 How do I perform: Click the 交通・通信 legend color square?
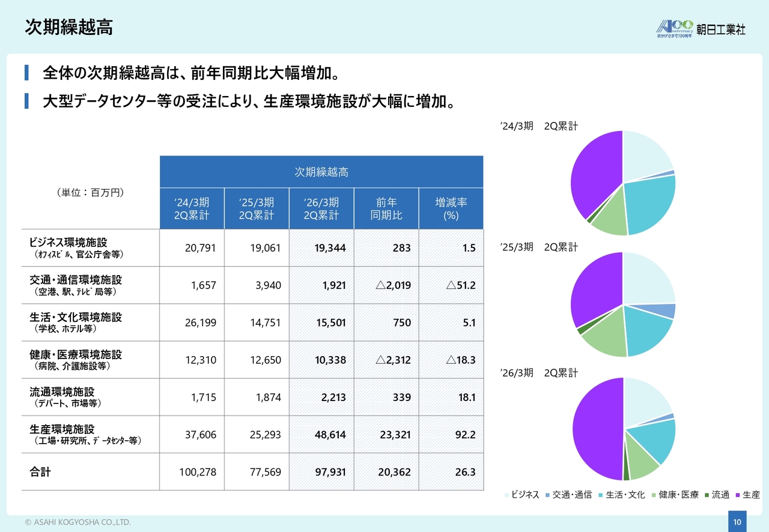(x=547, y=495)
